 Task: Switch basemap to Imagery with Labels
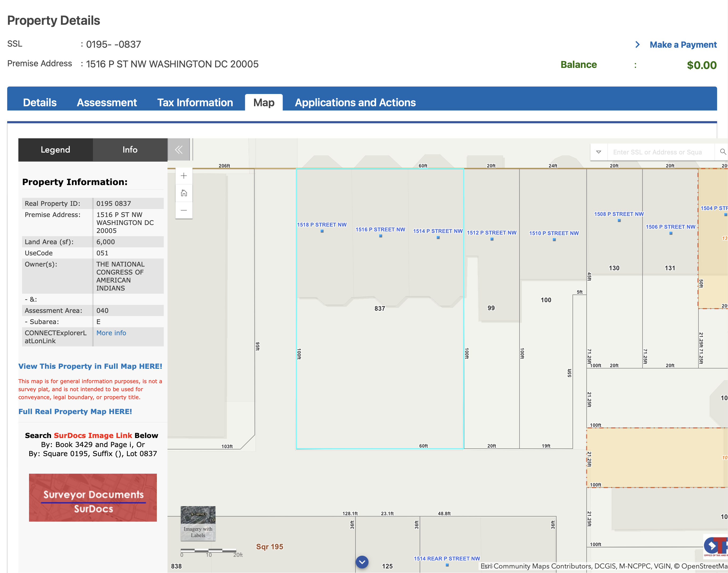[x=198, y=523]
